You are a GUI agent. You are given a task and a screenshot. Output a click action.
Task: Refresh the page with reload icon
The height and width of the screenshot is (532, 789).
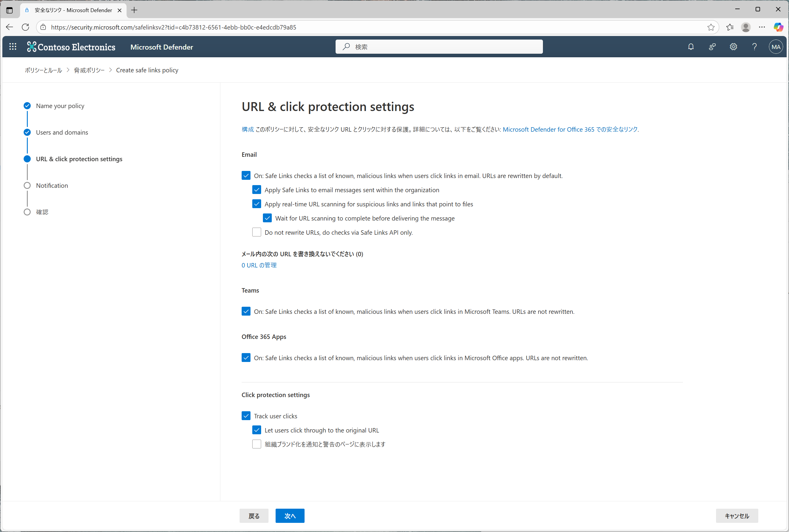pyautogui.click(x=25, y=27)
